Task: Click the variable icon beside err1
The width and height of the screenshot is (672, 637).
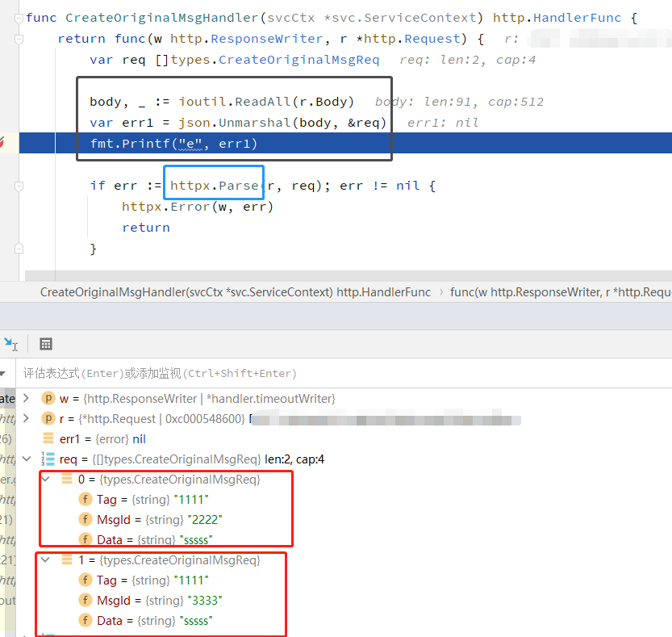Action: tap(49, 438)
